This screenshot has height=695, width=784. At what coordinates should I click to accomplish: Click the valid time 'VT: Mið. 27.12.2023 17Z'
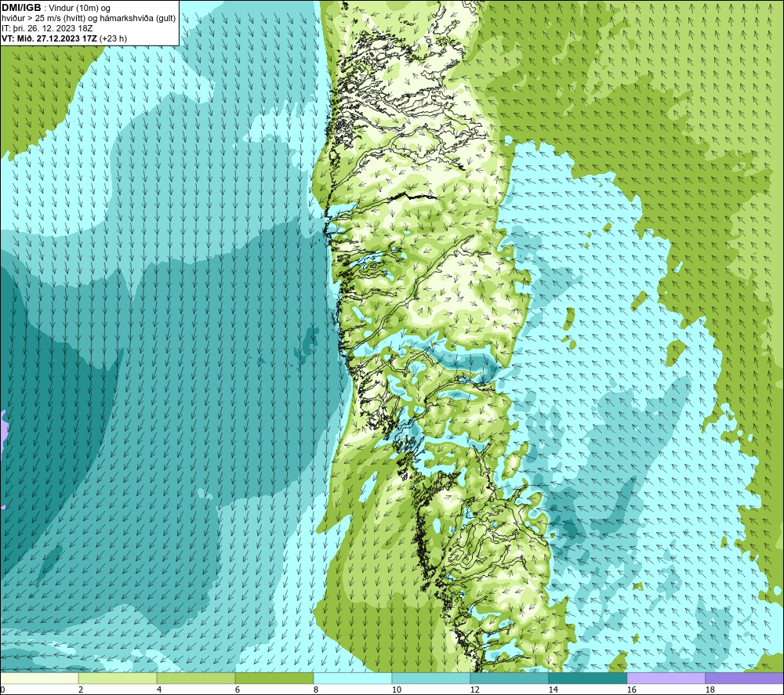pos(50,38)
